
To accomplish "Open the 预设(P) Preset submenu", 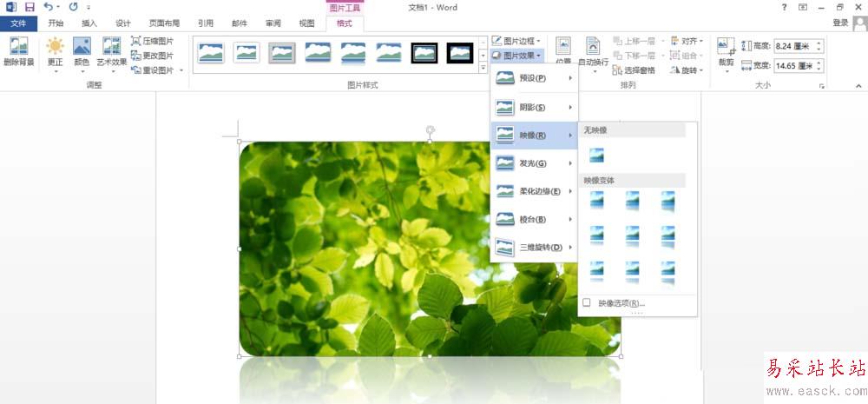I will 534,78.
